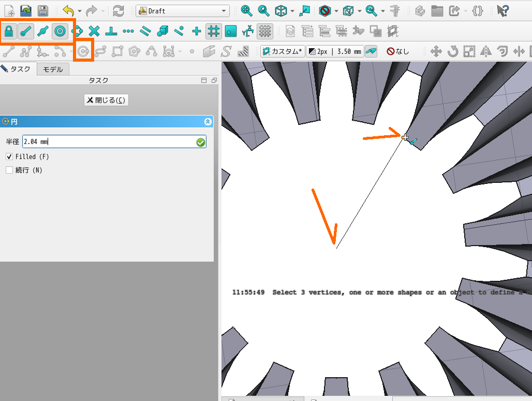Image resolution: width=532 pixels, height=401 pixels.
Task: Open the undo history dropdown arrow
Action: click(x=79, y=11)
